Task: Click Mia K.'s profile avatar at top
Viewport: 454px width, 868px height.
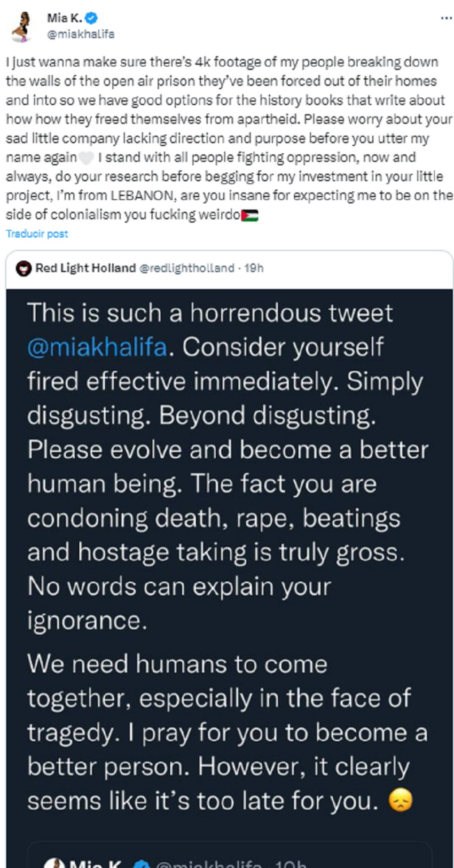Action: coord(22,26)
